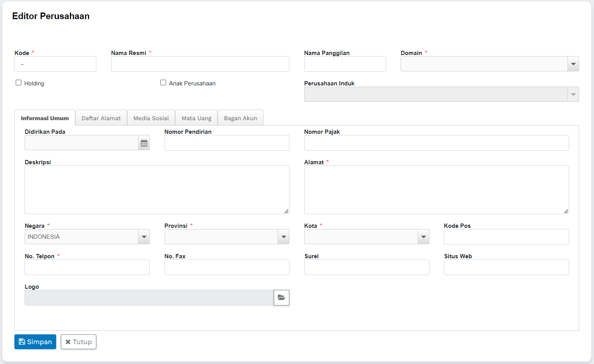Expand the Provinsi dropdown

point(284,237)
